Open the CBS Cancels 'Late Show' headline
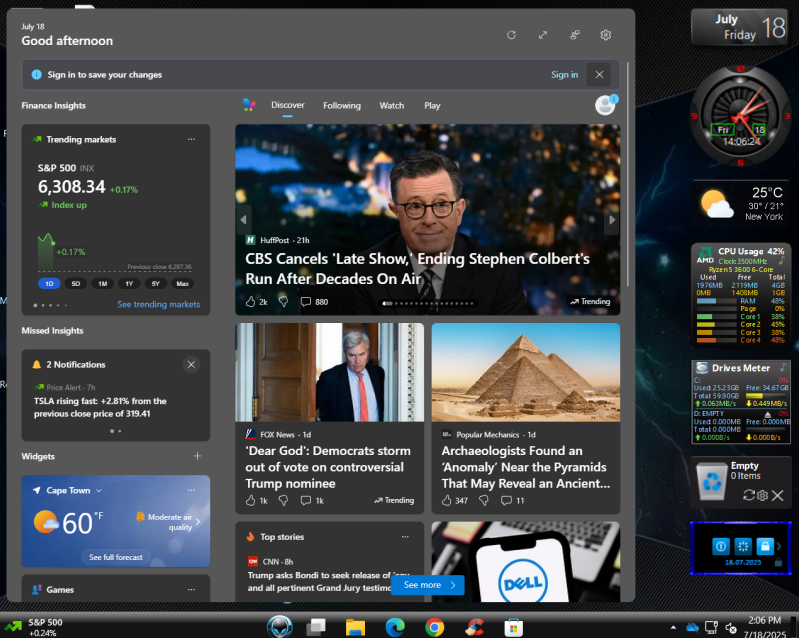Viewport: 799px width, 638px height. pos(417,269)
